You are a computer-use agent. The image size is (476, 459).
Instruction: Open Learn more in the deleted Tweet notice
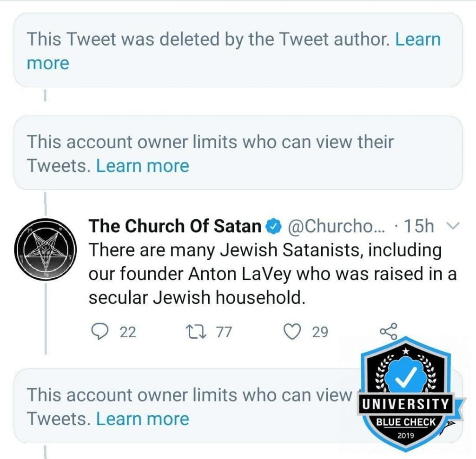point(234,51)
